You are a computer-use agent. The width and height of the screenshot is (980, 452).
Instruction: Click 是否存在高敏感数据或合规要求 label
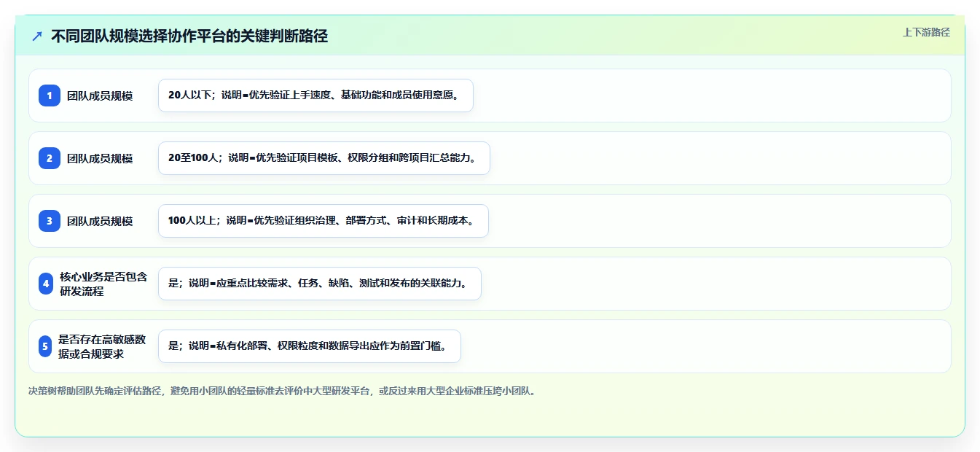tap(102, 346)
